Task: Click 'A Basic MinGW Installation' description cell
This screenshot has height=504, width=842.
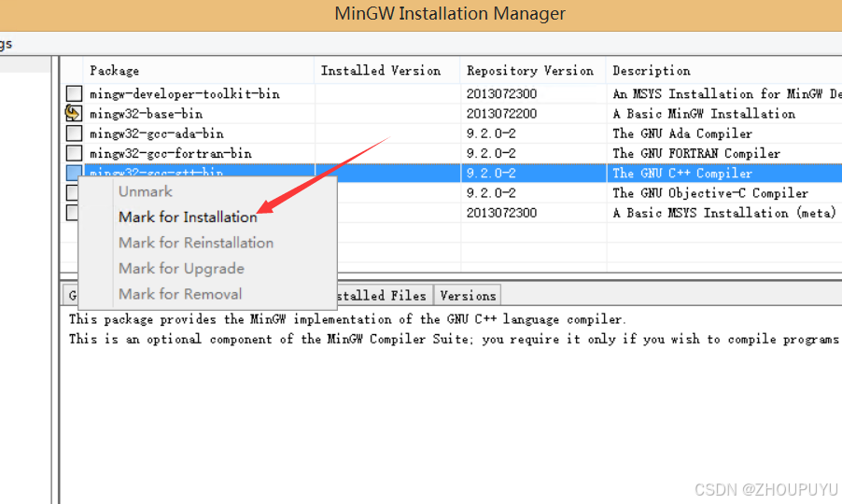Action: tap(704, 114)
